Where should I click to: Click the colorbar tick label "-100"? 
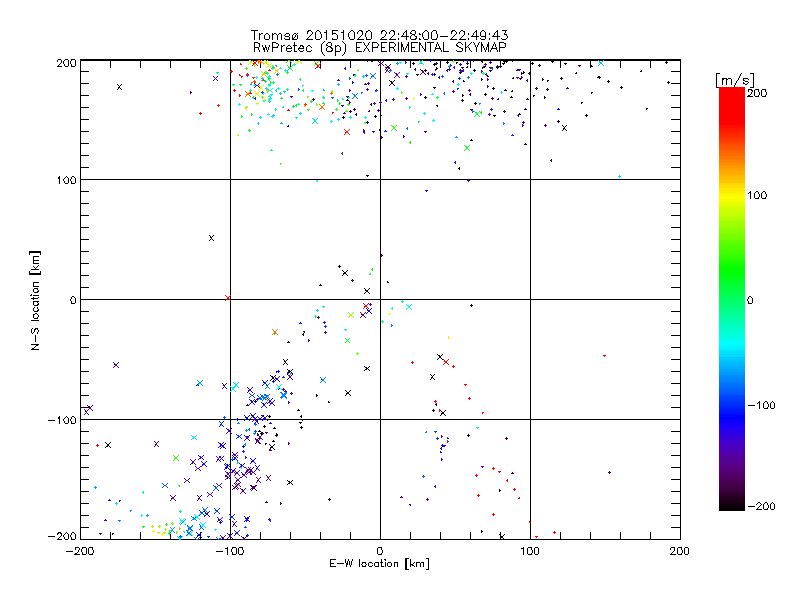(761, 406)
